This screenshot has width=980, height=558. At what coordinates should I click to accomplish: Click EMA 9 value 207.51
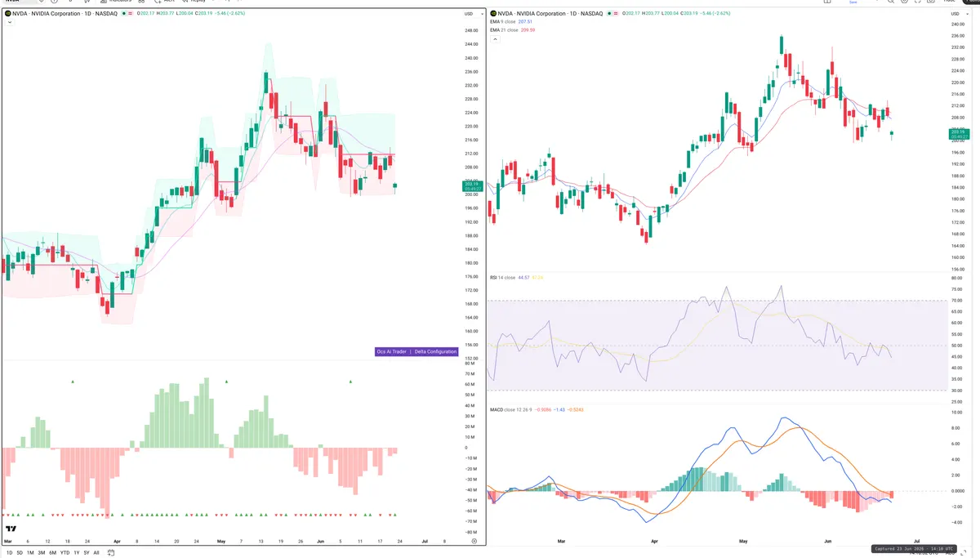(x=525, y=21)
